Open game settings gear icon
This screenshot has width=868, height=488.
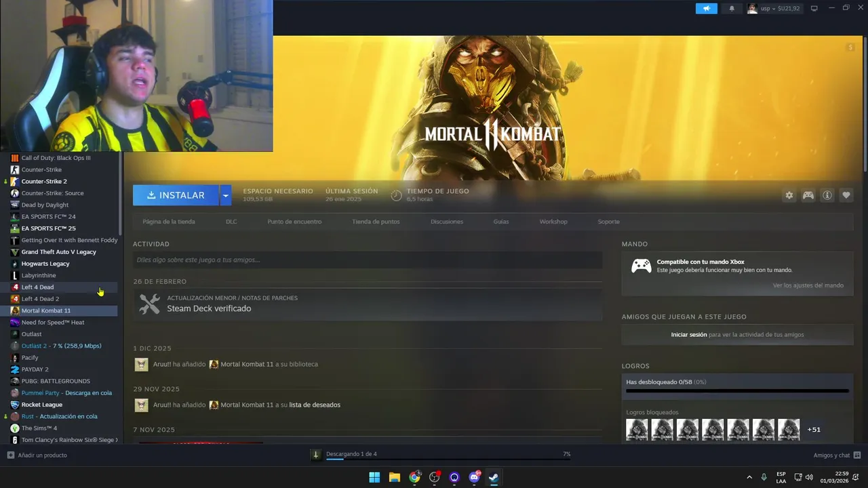coord(789,195)
